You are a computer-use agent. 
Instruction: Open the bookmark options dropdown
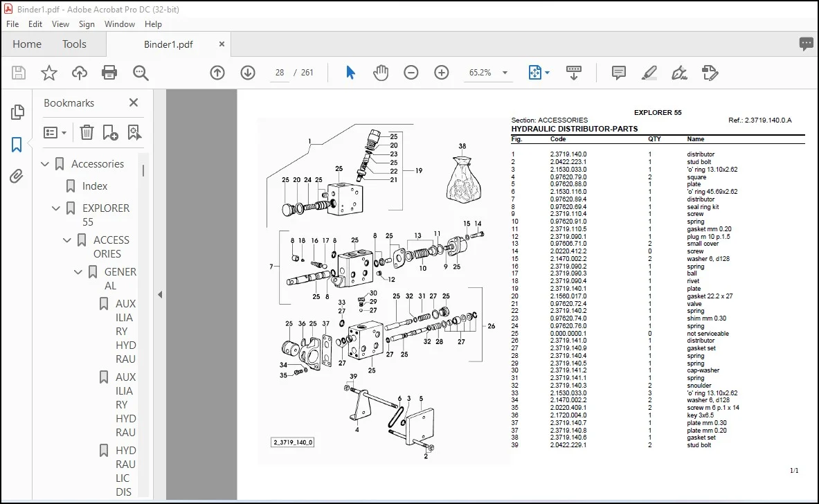tap(55, 133)
